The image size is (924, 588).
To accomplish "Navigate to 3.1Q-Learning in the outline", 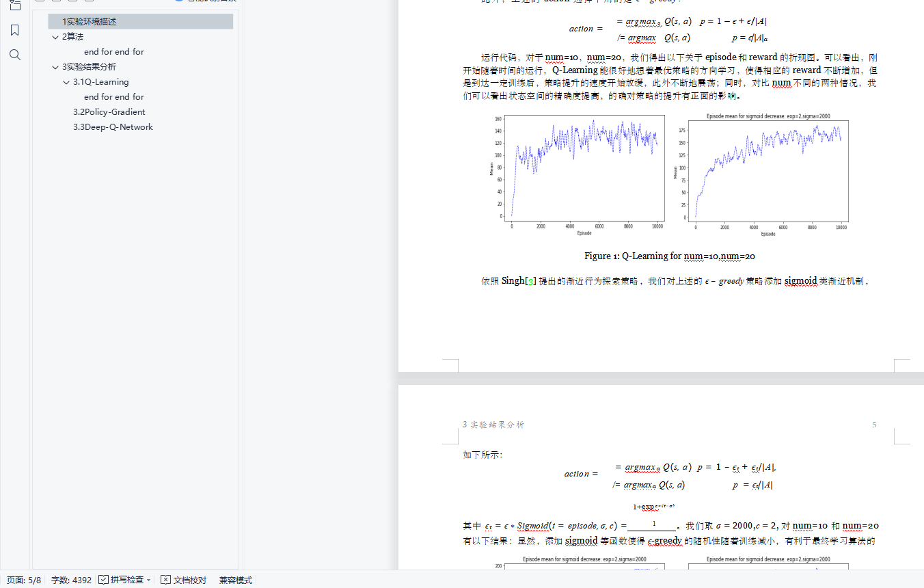I will (101, 82).
